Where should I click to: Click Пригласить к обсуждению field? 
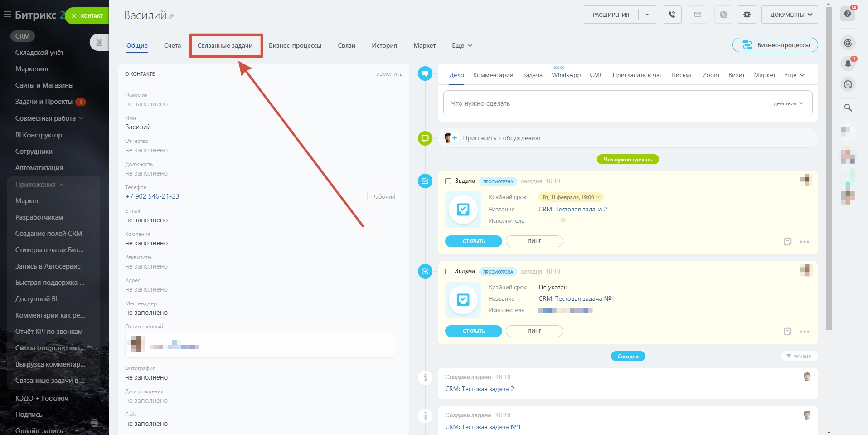click(628, 138)
